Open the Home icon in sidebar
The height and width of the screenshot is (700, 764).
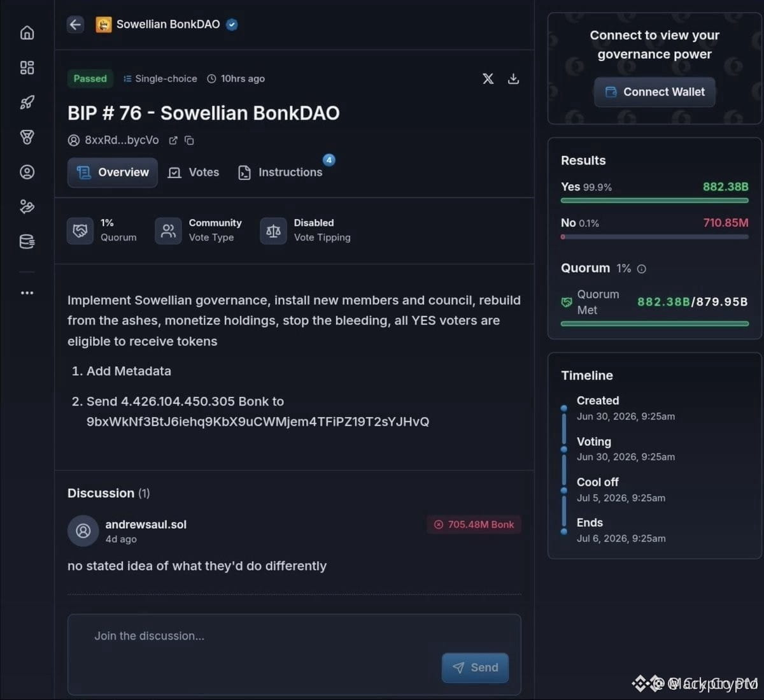pyautogui.click(x=27, y=32)
